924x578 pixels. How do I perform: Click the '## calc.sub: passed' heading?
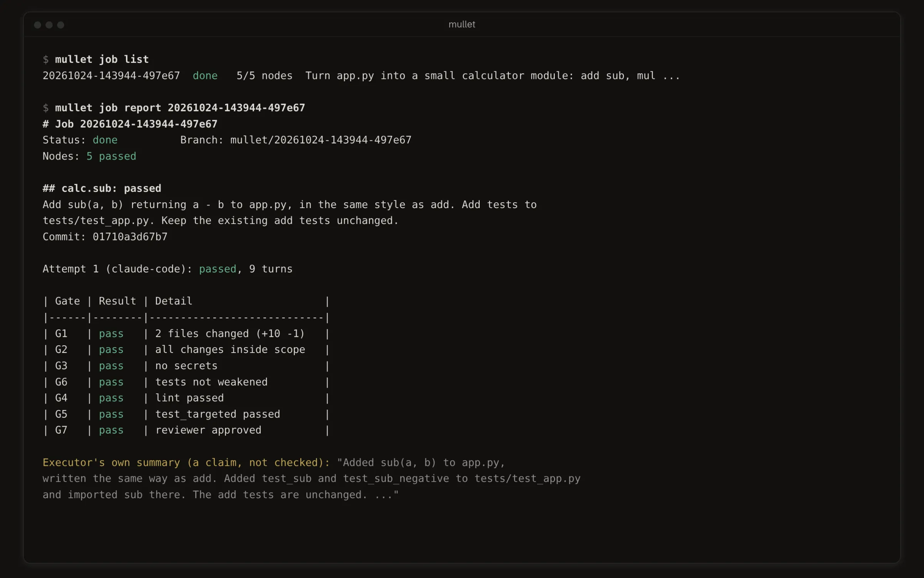pos(102,188)
